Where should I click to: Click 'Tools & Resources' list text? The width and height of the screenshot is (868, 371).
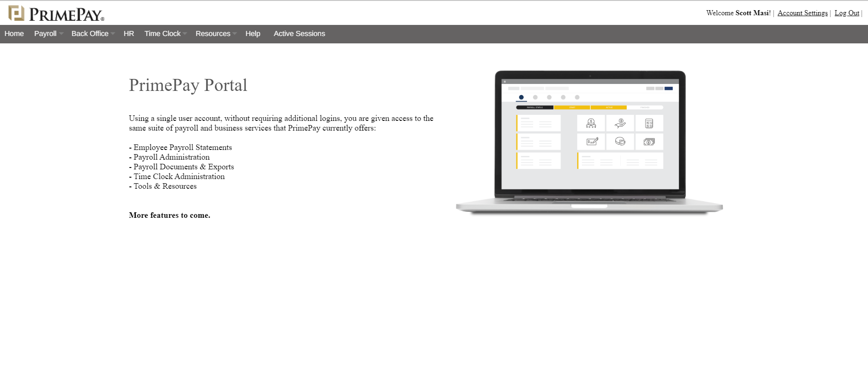point(165,186)
